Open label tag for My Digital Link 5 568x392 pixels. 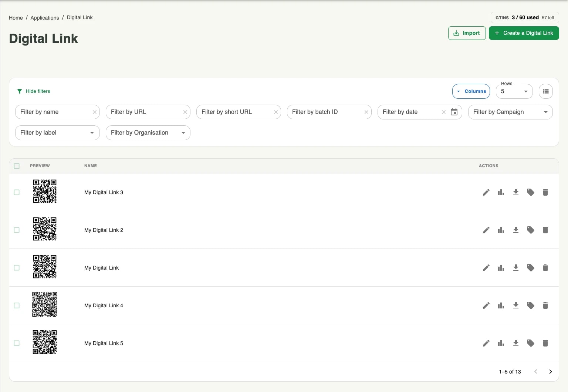(531, 343)
